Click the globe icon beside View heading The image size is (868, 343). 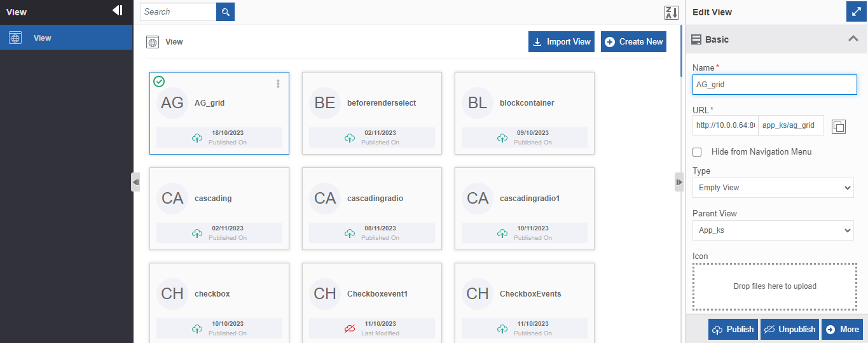[153, 42]
